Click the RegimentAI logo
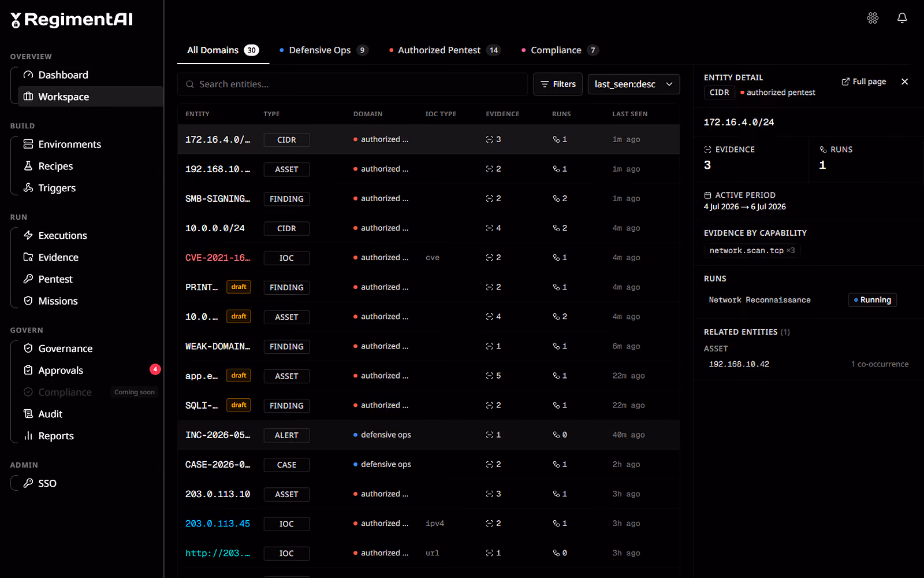Image resolution: width=924 pixels, height=578 pixels. [72, 20]
